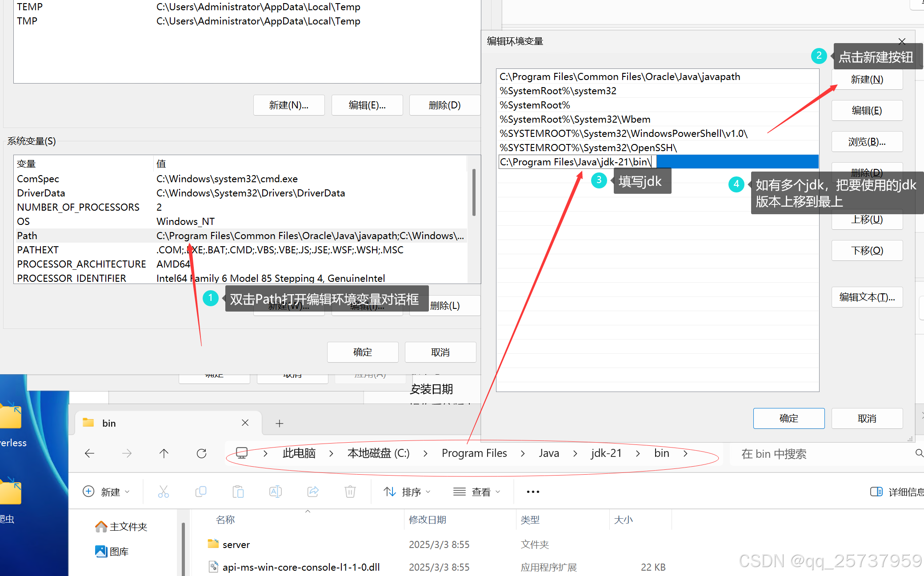
Task: Open the three-dots More options menu
Action: point(533,492)
